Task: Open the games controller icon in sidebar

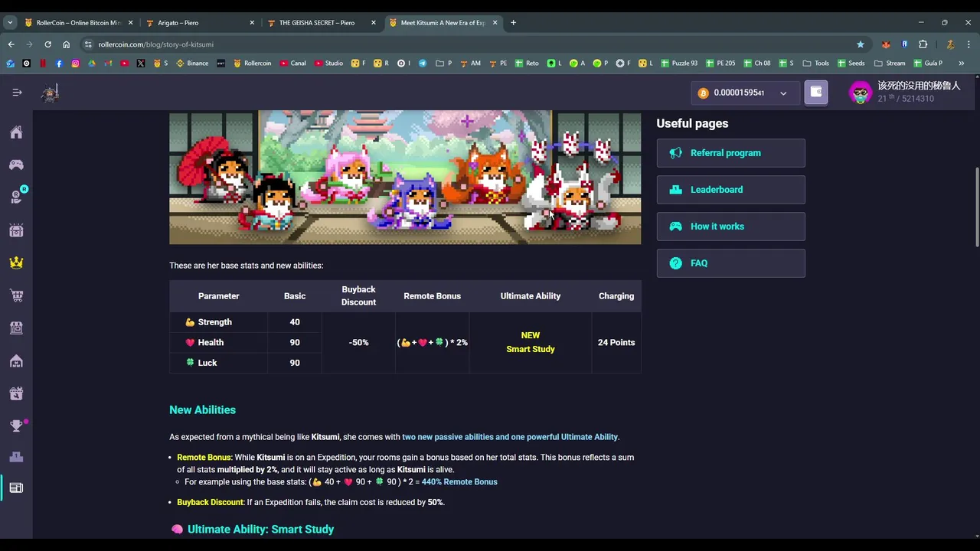Action: [16, 165]
